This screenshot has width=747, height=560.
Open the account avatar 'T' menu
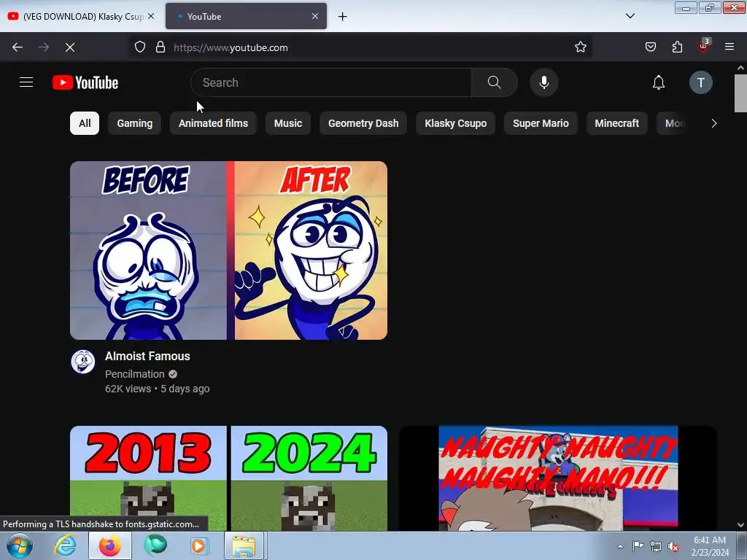tap(700, 82)
